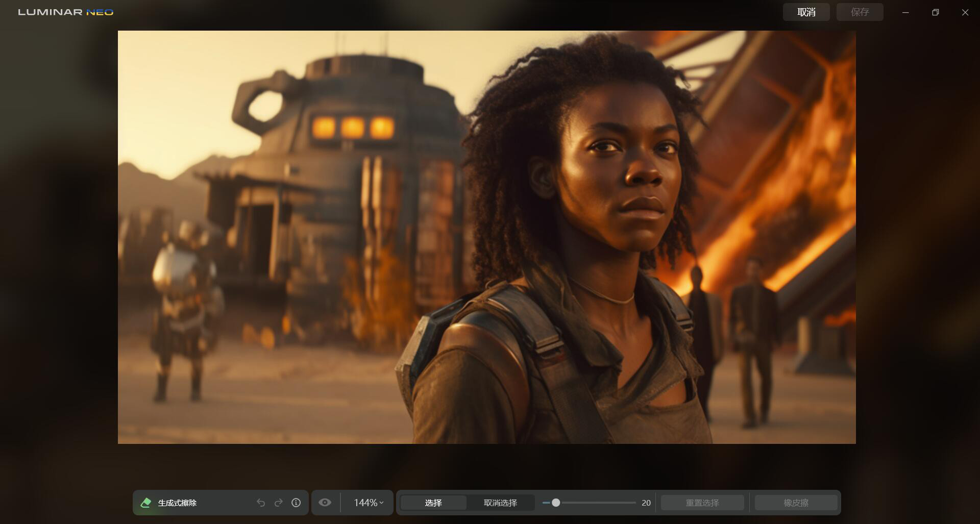
Task: Open the info icon in the toolbar
Action: (x=296, y=503)
